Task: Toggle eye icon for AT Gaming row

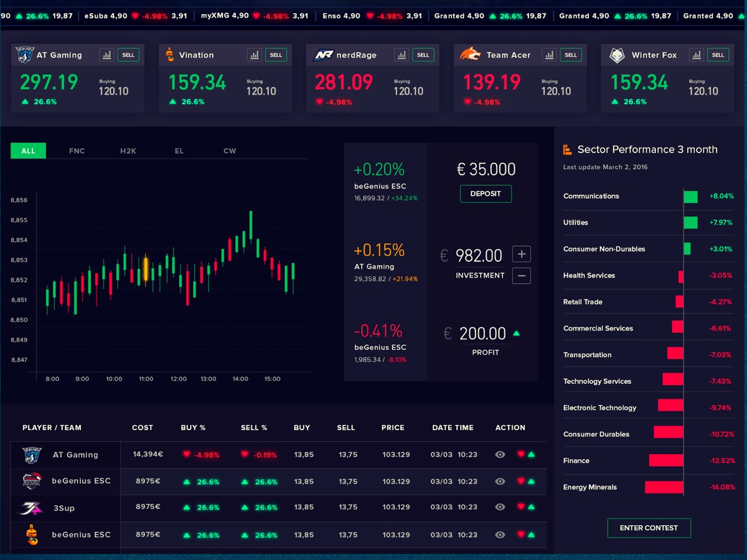Action: 500,455
